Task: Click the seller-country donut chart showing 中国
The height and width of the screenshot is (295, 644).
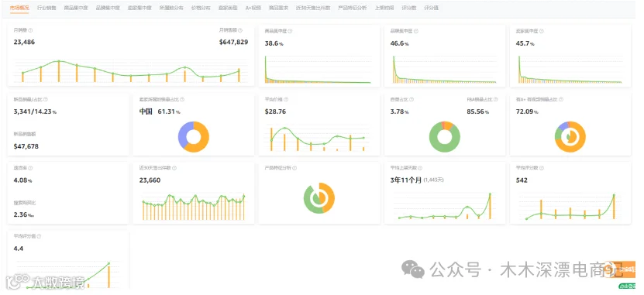Action: [x=194, y=136]
